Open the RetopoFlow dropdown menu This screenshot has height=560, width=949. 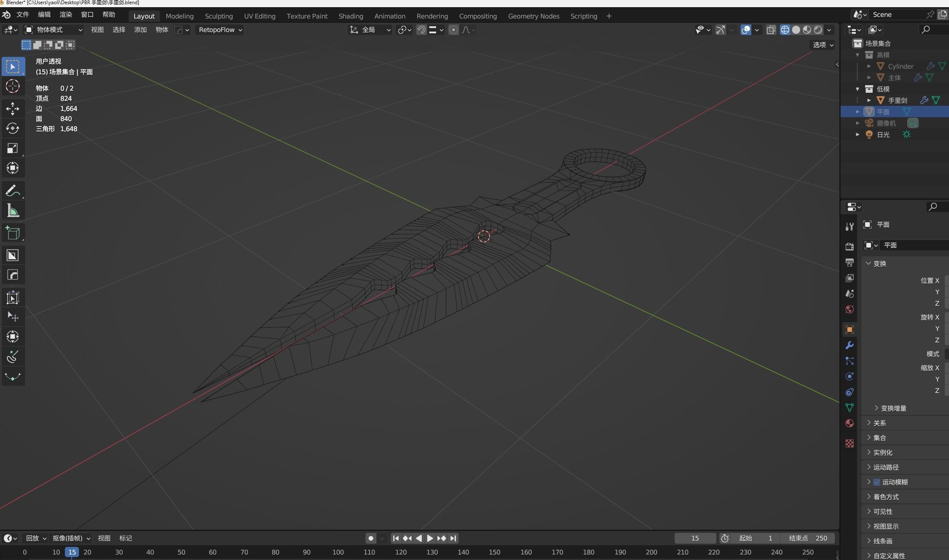[220, 30]
